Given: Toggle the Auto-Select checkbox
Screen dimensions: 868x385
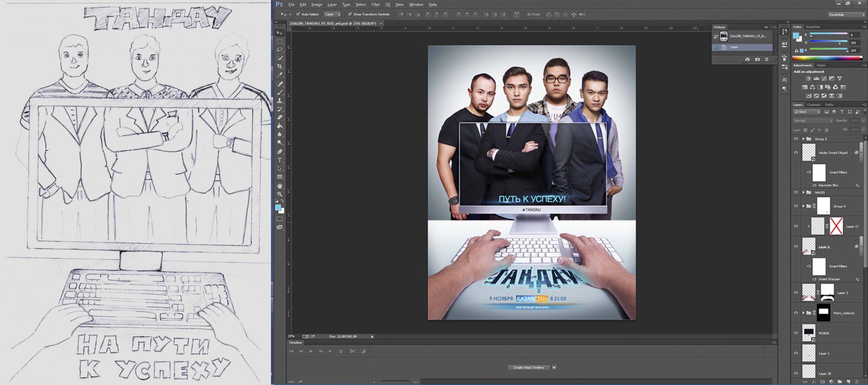Looking at the screenshot, I should click(298, 14).
